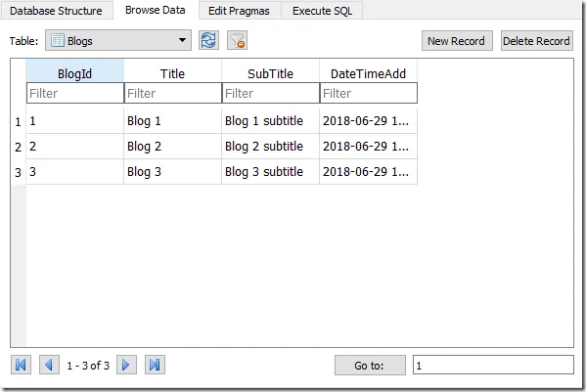Select the Browse Data tab

pyautogui.click(x=156, y=10)
